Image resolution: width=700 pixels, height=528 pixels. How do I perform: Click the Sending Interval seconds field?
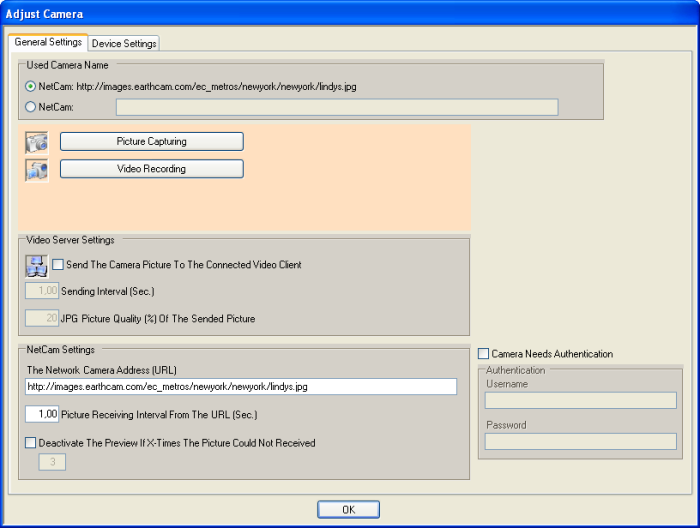(42, 291)
